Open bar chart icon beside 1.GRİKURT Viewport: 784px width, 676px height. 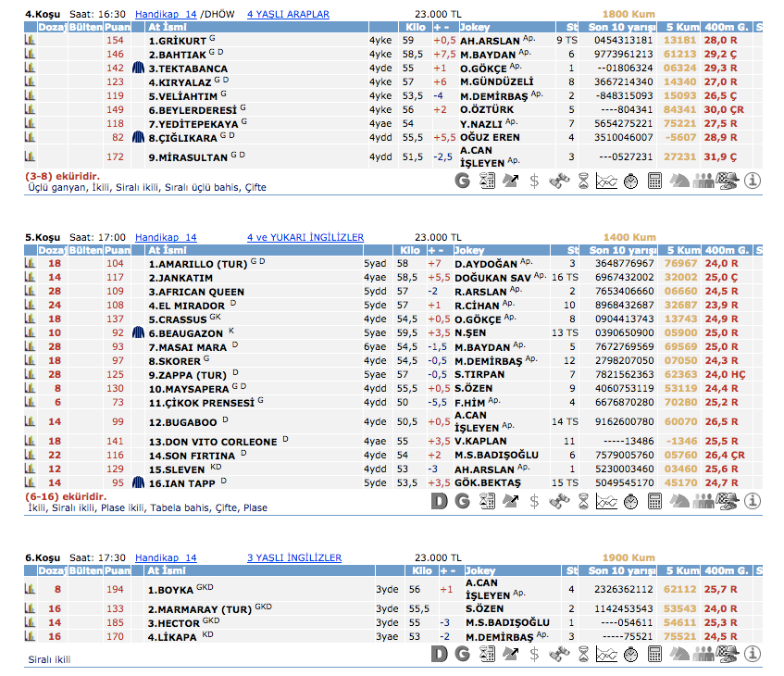[30, 41]
